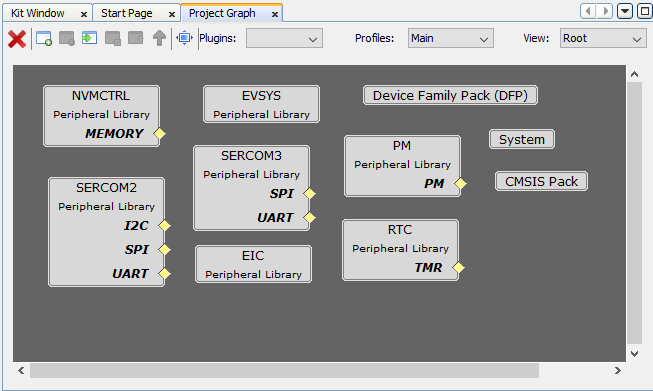
Task: Expand the View dropdown set to Root
Action: 603,38
